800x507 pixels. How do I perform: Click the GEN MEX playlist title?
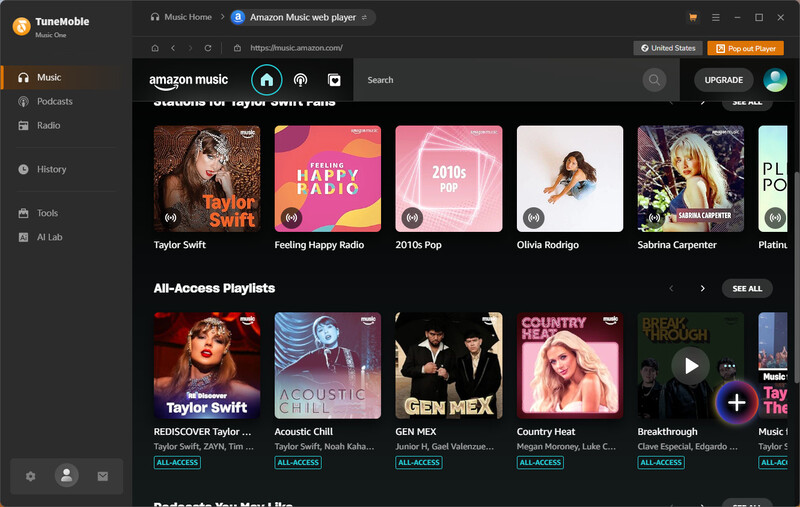coord(416,432)
